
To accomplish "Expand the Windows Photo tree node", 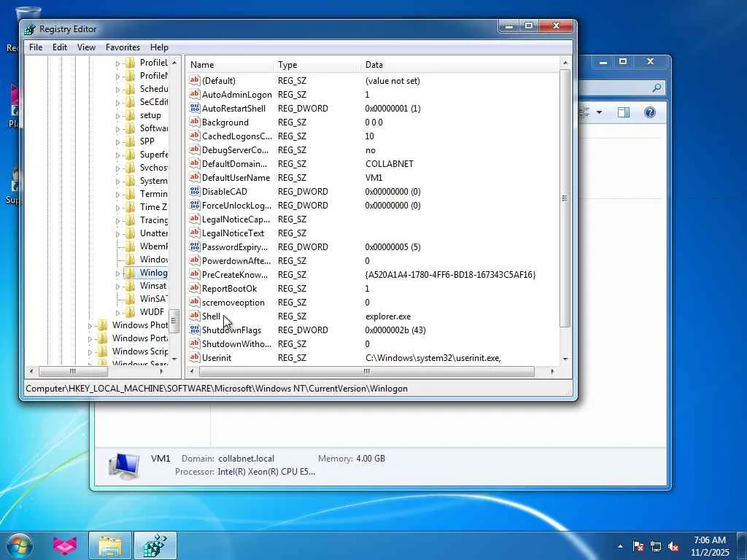I will click(x=90, y=326).
